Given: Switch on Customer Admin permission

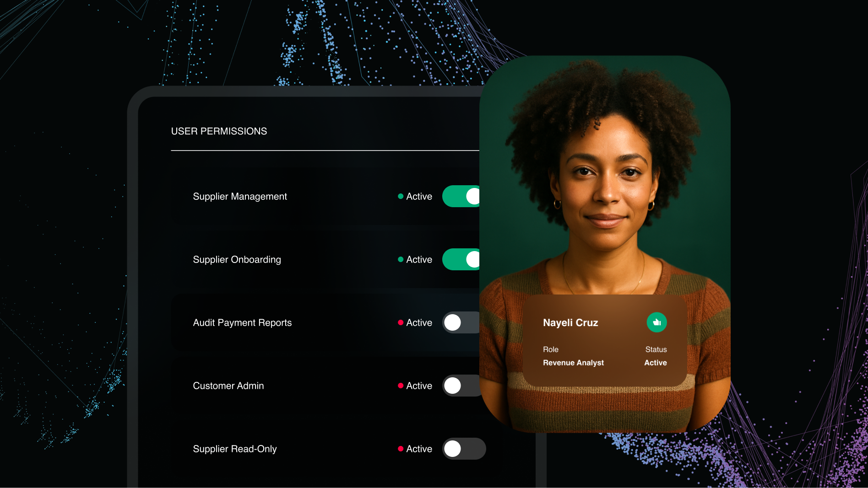Looking at the screenshot, I should point(461,386).
